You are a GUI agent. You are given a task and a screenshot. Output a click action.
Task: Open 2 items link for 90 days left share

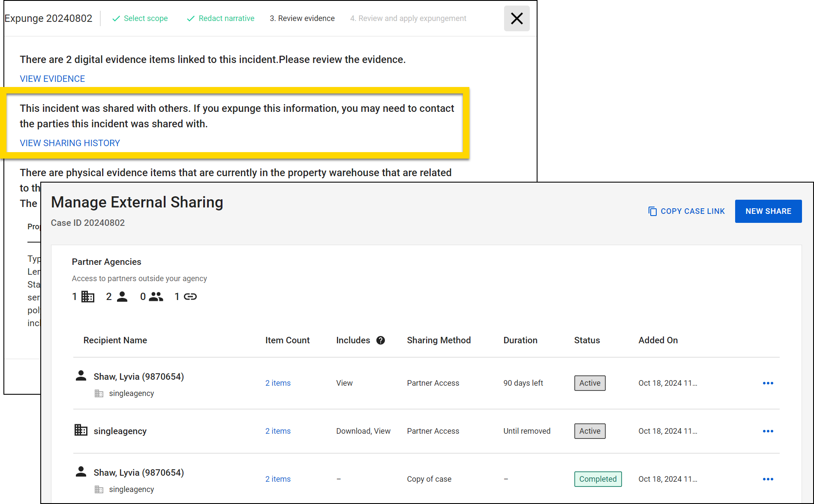(x=278, y=383)
